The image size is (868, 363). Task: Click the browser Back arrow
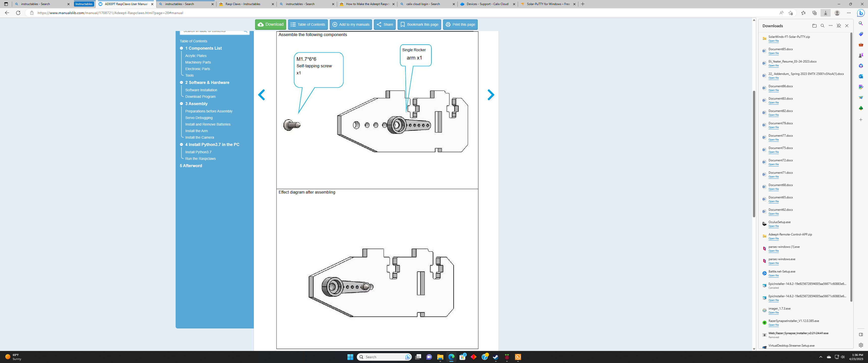tap(7, 13)
